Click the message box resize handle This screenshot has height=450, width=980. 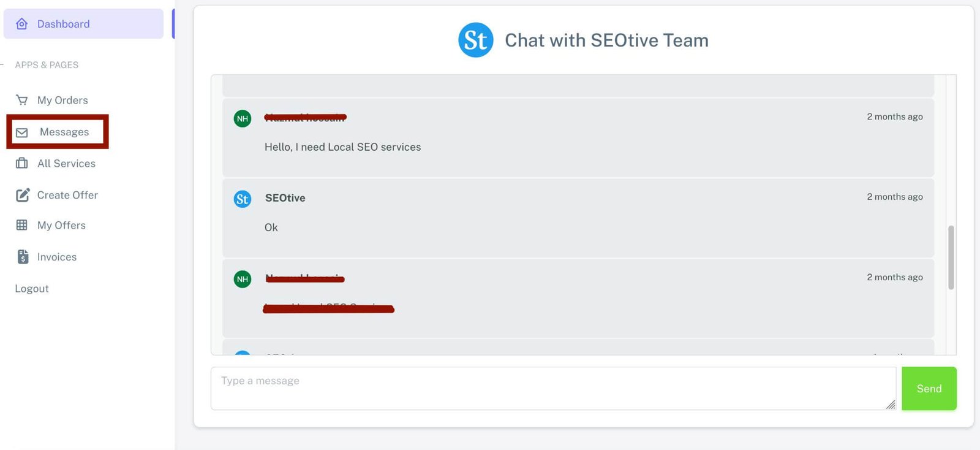891,405
